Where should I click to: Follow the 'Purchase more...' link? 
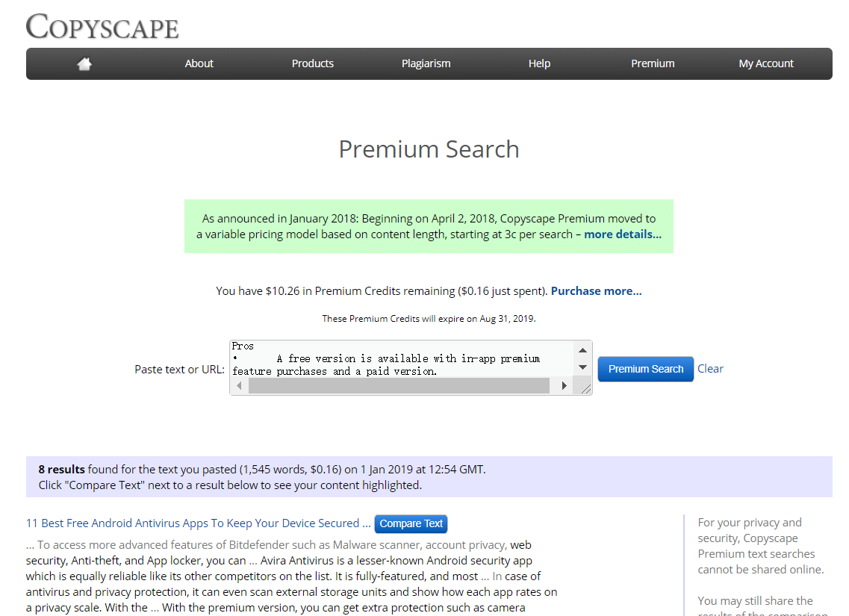pyautogui.click(x=596, y=291)
